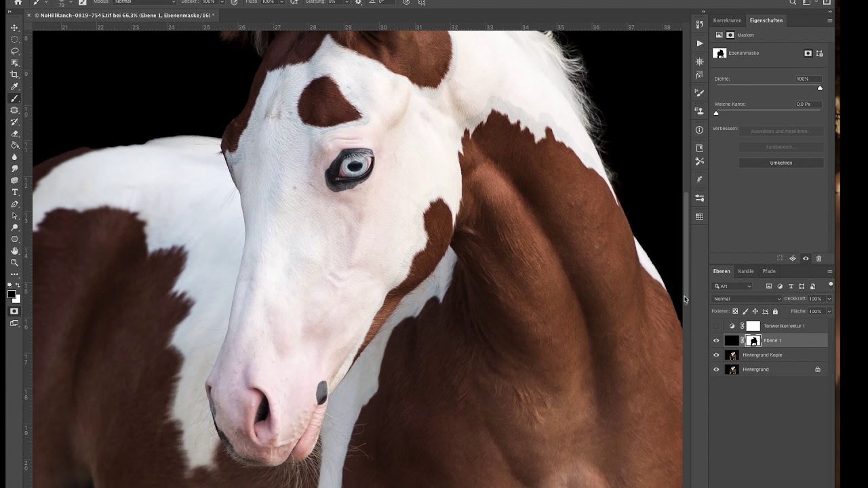
Task: Select the Eyedropper tool
Action: (x=14, y=87)
